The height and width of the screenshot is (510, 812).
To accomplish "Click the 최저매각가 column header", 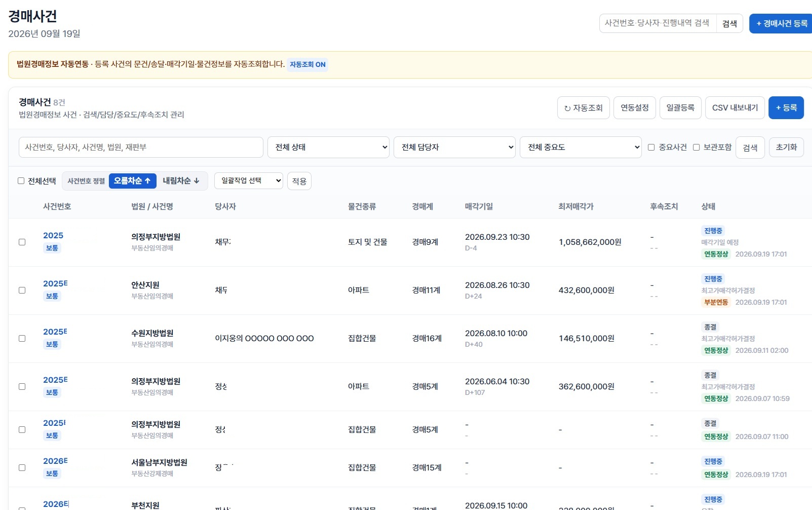I will (x=576, y=206).
